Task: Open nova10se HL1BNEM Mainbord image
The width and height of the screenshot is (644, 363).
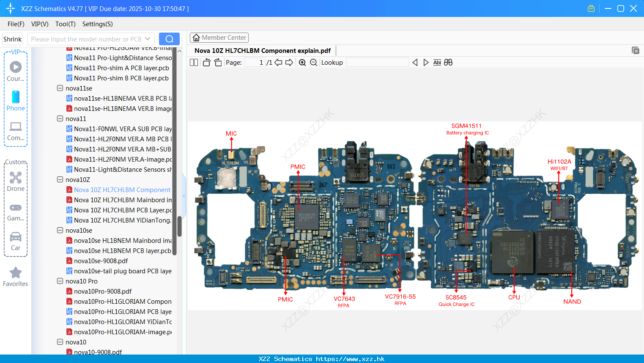Action: coord(119,240)
